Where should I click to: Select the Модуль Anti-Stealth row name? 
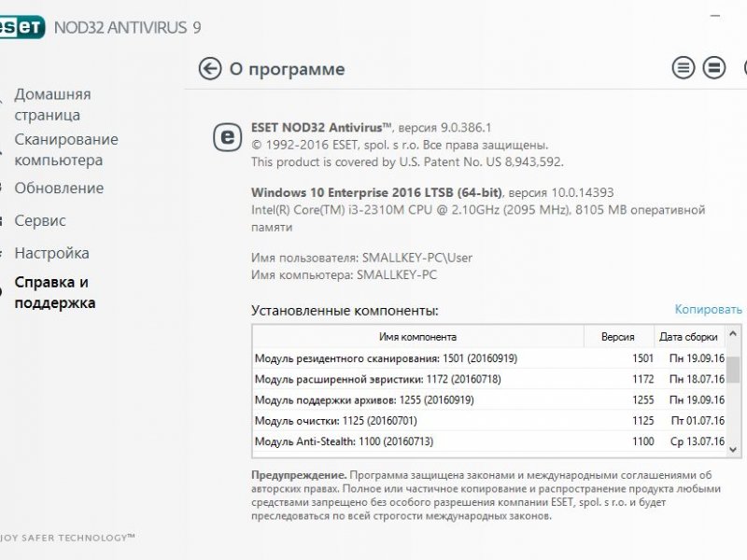344,441
